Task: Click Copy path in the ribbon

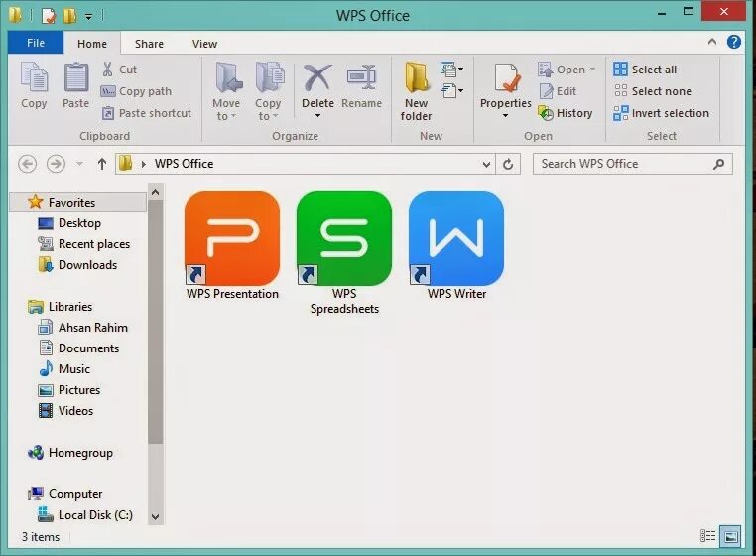Action: pyautogui.click(x=136, y=91)
